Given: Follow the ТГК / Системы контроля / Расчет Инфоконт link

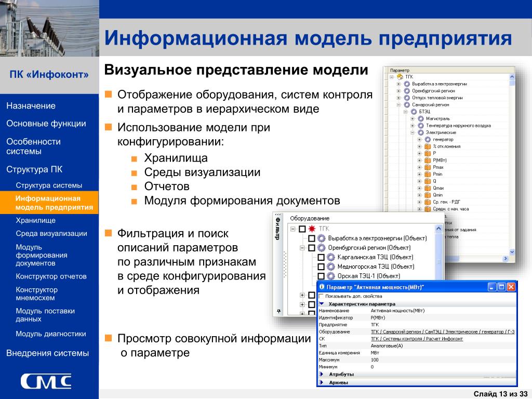Looking at the screenshot, I should point(417,339).
